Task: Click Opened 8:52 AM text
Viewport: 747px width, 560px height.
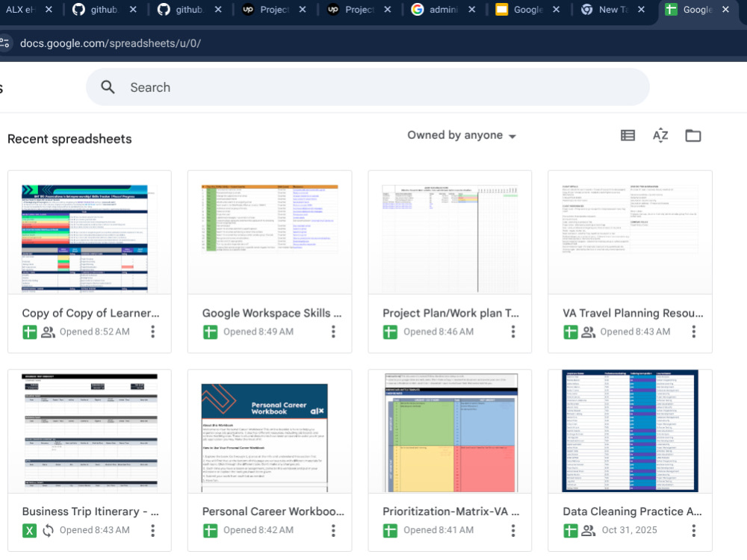Action: coord(94,332)
